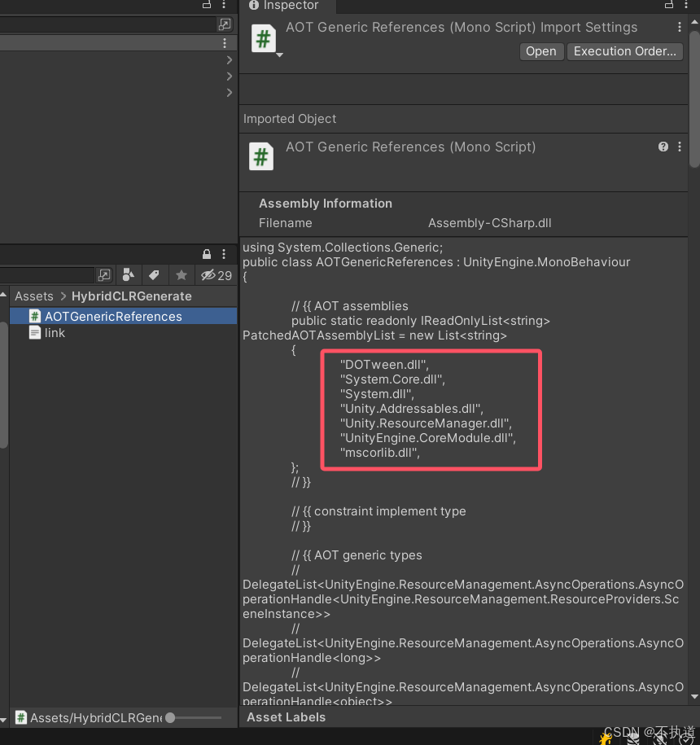Open search in all packages icon
Viewport: 700px width, 745px height.
pos(104,275)
